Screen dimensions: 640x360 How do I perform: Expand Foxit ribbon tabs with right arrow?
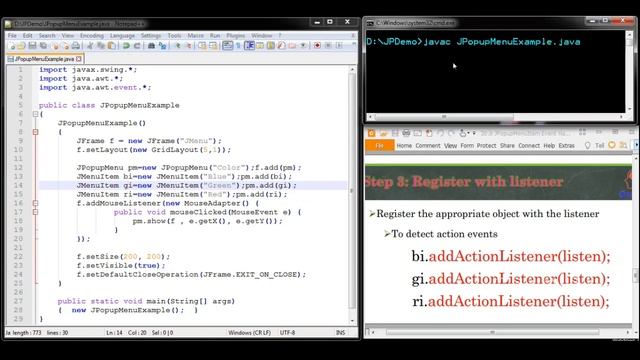coord(636,145)
